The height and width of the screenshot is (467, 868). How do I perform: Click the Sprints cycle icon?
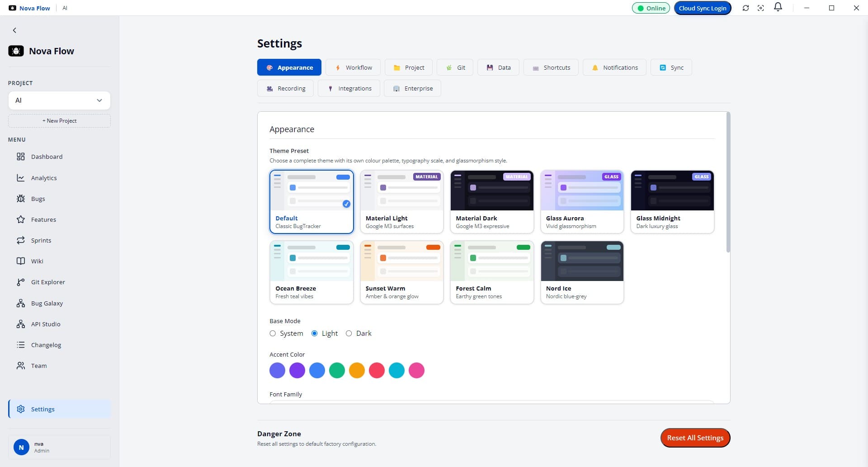tap(21, 240)
